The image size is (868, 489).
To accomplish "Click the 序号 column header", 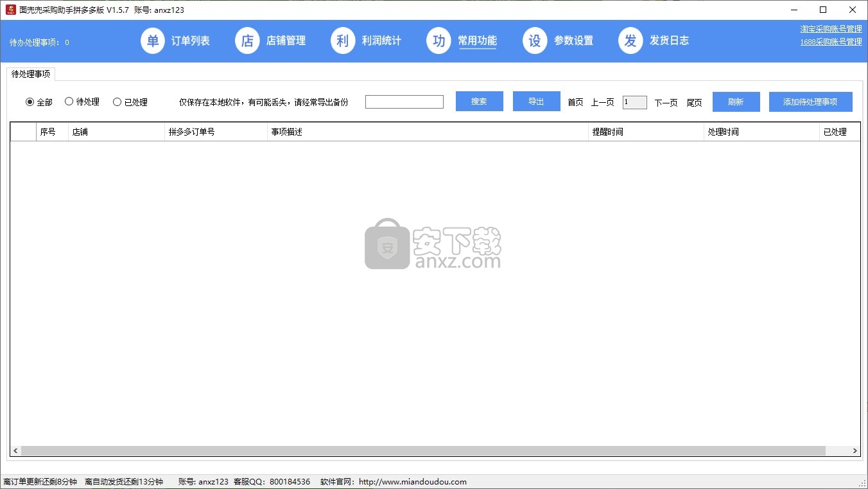I will (53, 132).
